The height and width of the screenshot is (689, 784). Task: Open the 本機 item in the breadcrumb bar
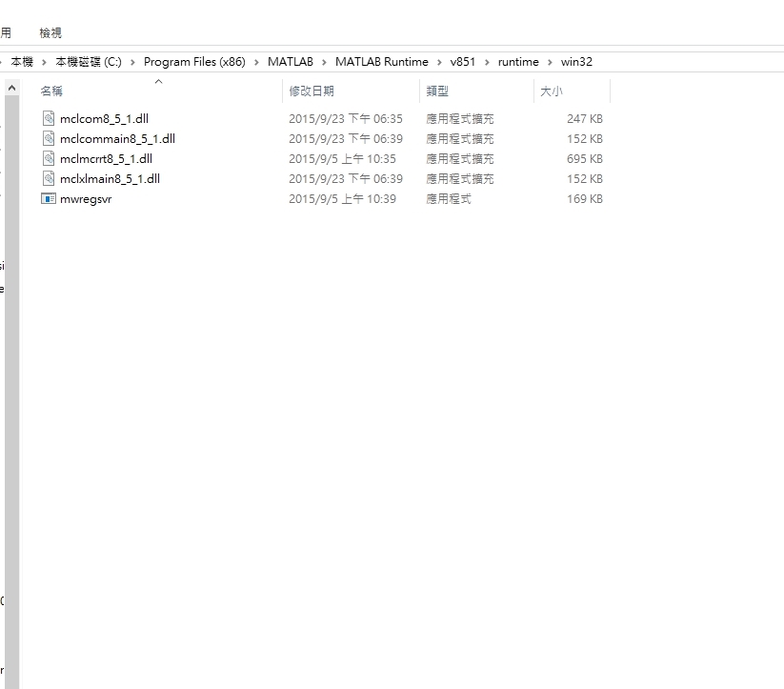tap(21, 61)
